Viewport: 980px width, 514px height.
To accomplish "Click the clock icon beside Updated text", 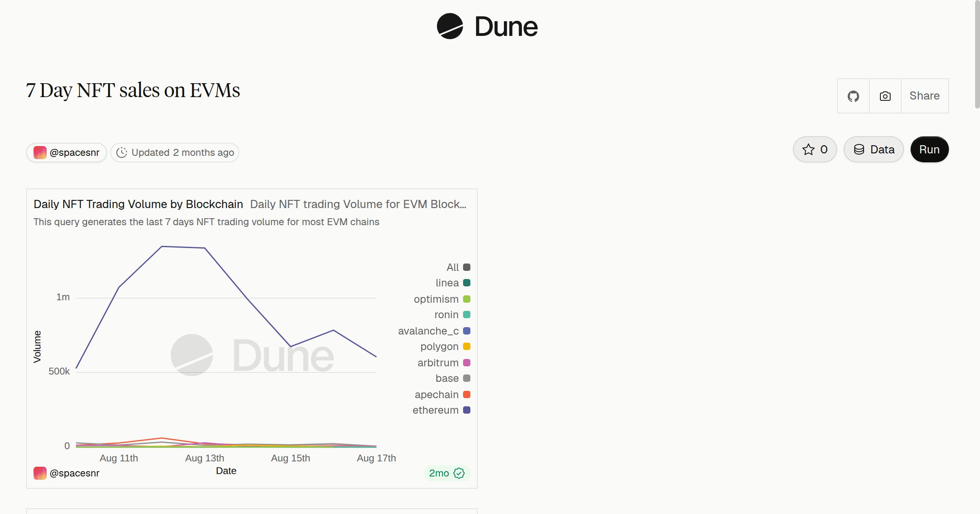I will [122, 153].
